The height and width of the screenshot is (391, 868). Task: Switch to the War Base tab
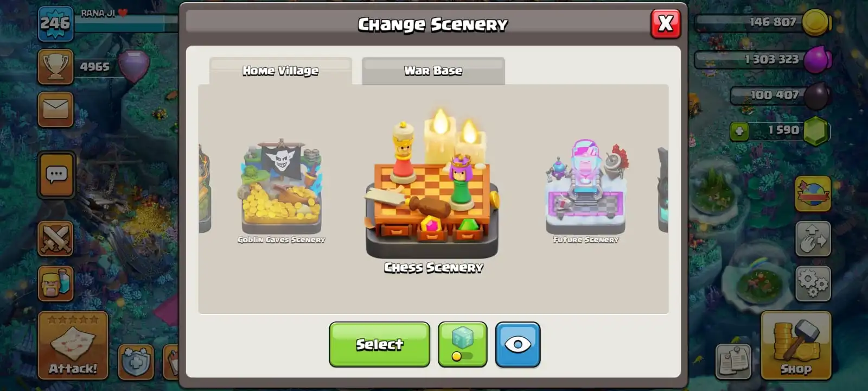tap(433, 71)
